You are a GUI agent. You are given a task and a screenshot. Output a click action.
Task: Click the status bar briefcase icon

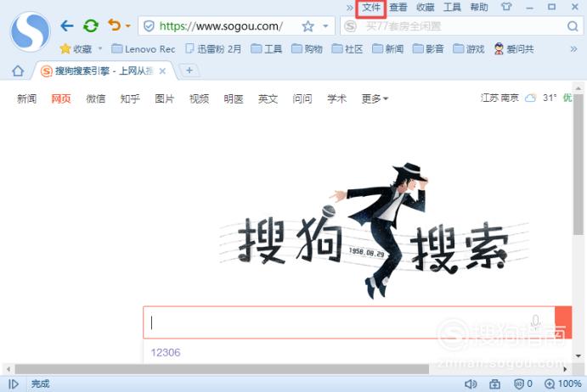[x=494, y=384]
